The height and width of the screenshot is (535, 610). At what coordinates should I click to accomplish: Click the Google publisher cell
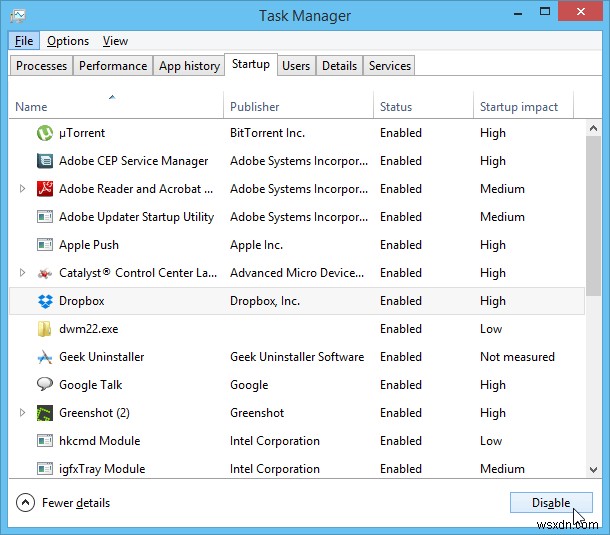click(249, 385)
